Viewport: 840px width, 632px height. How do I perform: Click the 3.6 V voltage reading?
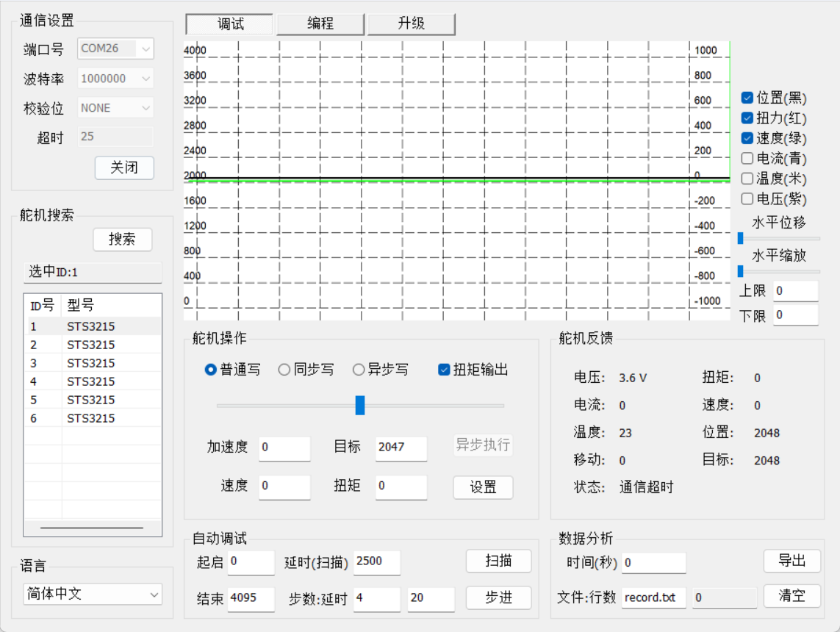click(x=633, y=378)
